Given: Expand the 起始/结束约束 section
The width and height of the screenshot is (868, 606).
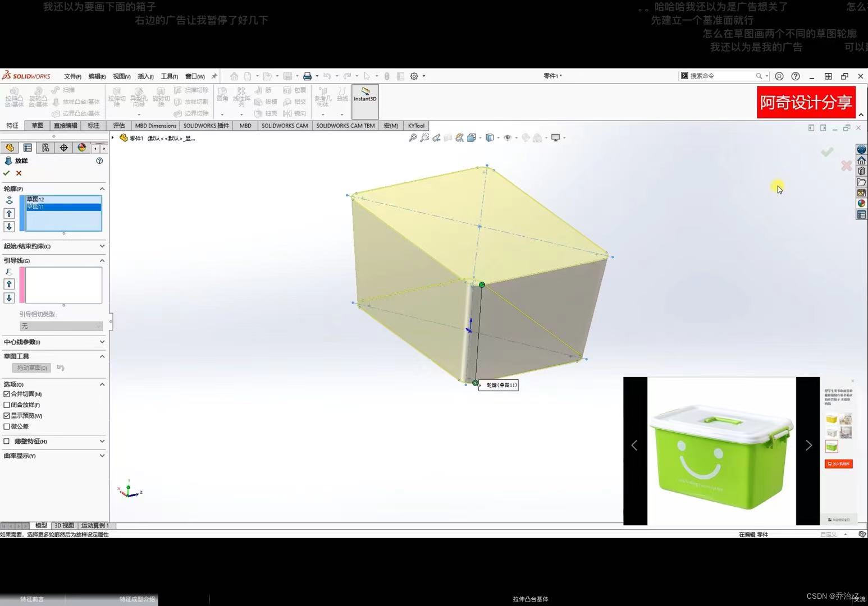Looking at the screenshot, I should (x=102, y=246).
